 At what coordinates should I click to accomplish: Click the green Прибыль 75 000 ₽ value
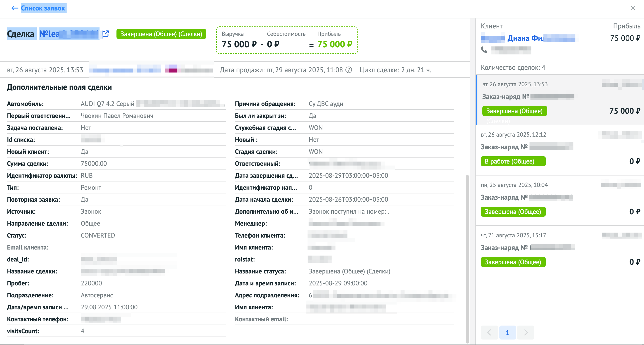pos(334,44)
